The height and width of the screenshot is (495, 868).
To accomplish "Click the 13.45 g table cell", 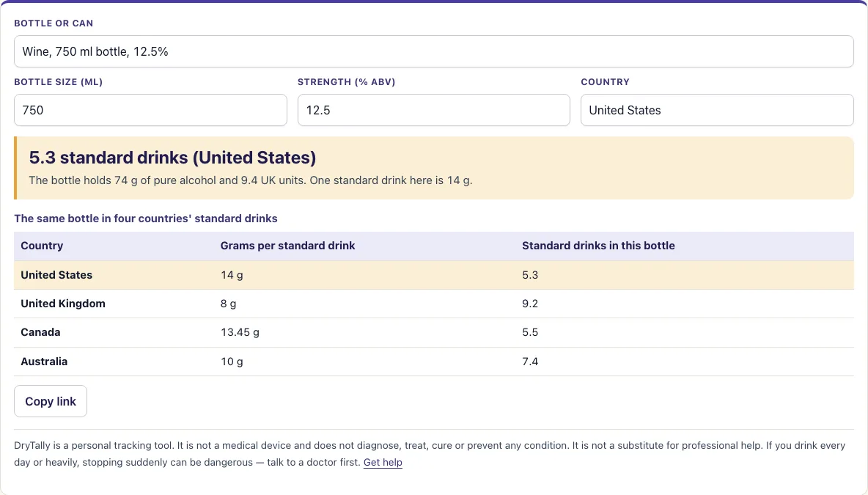I will tap(240, 332).
